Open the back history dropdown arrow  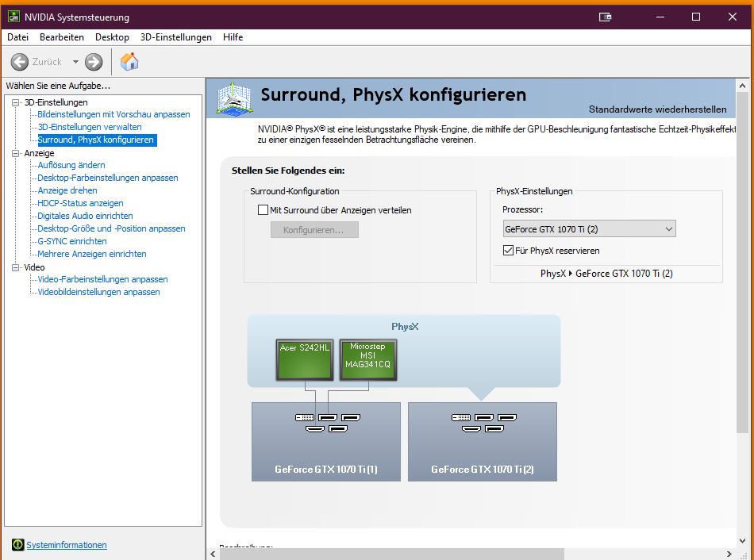coord(75,62)
